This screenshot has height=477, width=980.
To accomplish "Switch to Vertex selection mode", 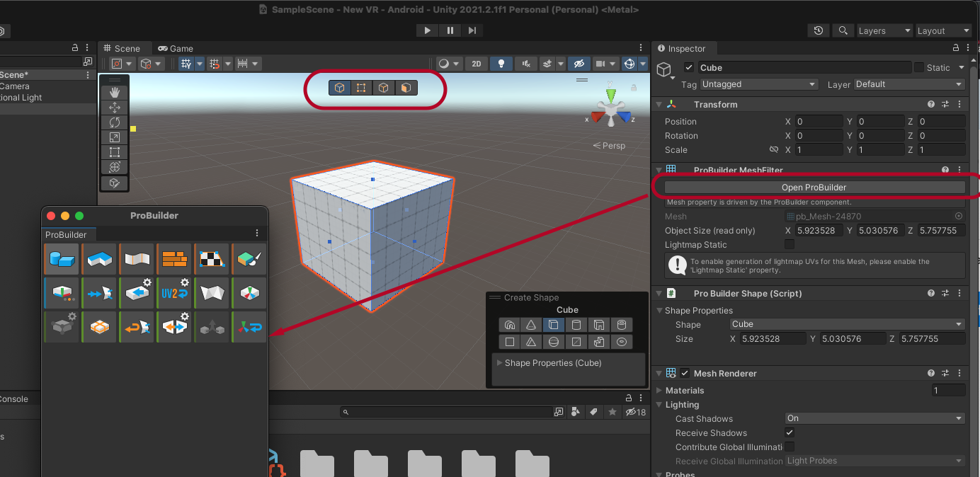I will click(x=362, y=88).
